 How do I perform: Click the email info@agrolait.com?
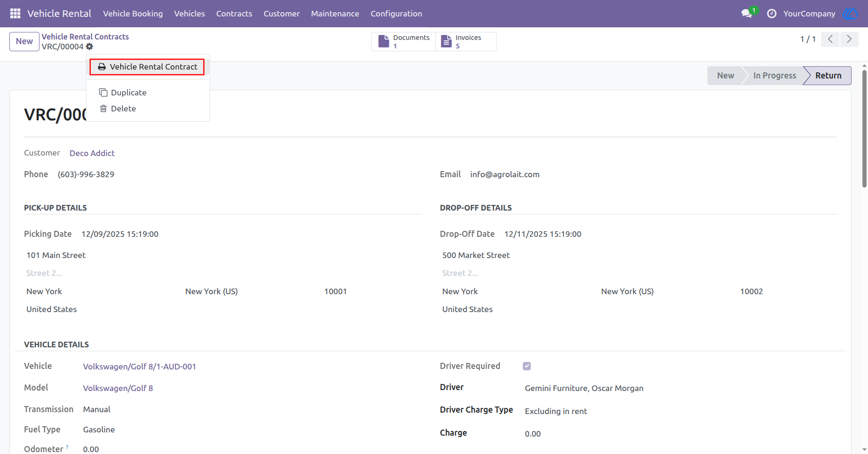click(505, 174)
